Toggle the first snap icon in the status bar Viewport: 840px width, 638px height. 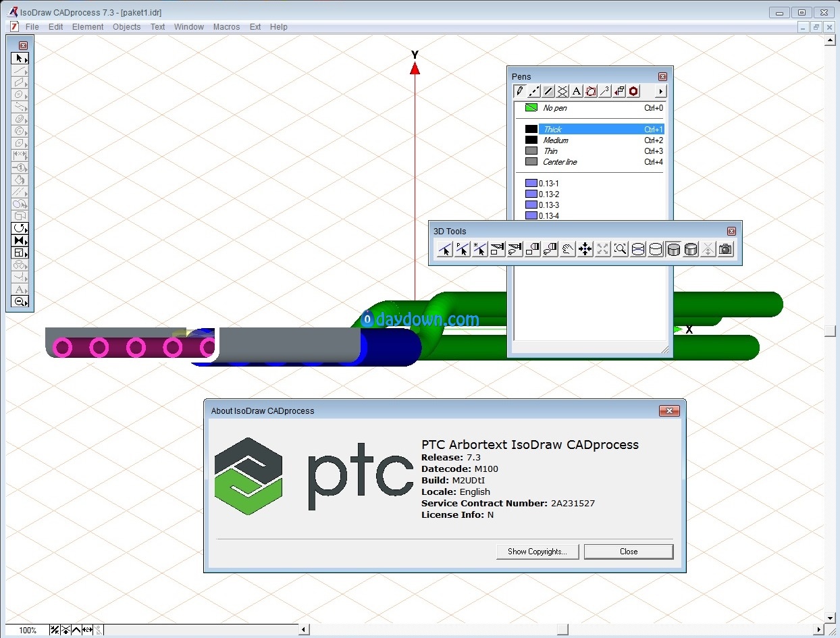[55, 630]
